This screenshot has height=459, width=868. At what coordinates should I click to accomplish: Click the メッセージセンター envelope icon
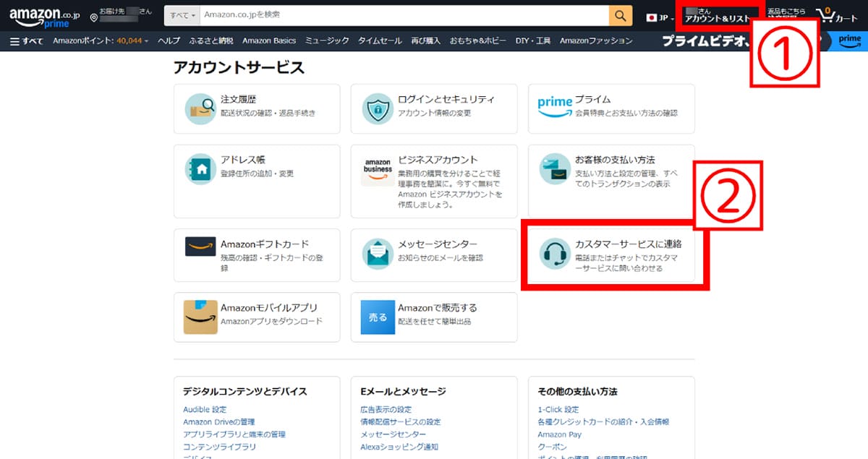tap(378, 254)
